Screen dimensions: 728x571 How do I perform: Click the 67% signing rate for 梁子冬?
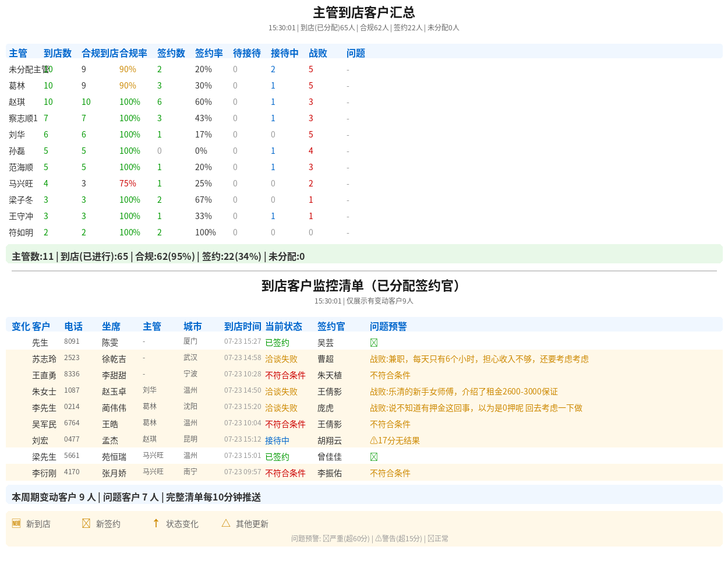click(x=203, y=200)
